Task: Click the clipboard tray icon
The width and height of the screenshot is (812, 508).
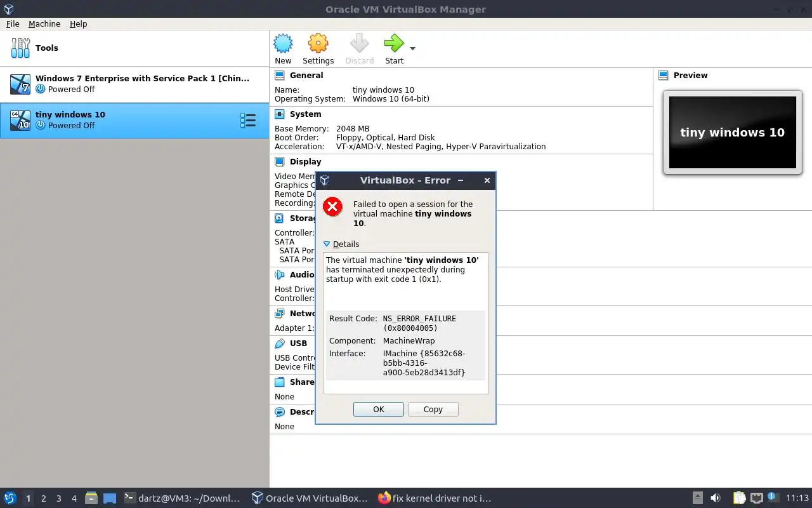Action: click(x=740, y=498)
